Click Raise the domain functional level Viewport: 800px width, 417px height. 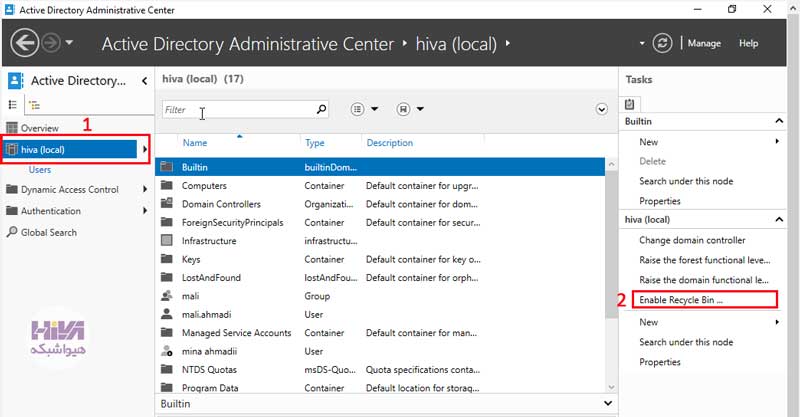[x=704, y=280]
